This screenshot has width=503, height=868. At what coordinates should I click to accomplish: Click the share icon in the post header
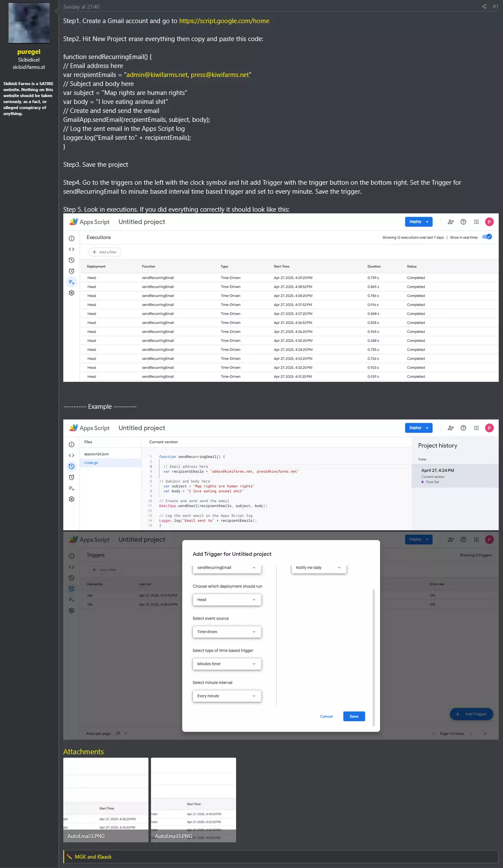[x=484, y=6]
